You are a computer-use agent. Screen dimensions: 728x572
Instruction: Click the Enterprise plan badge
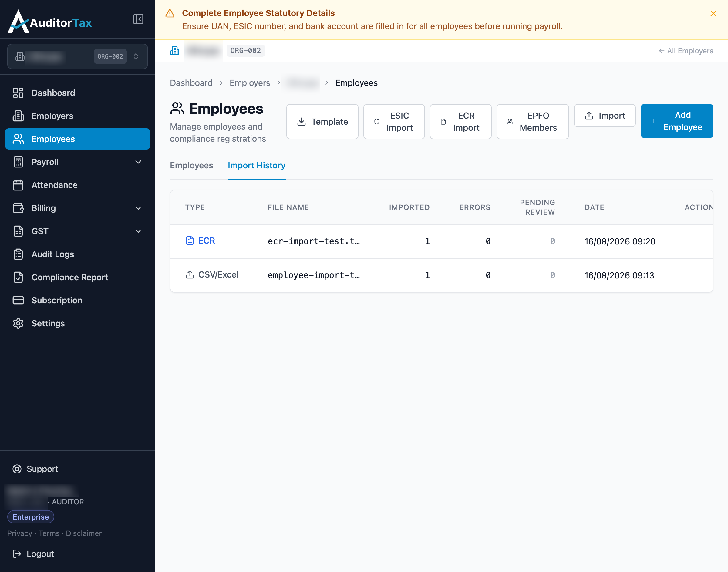coord(30,517)
